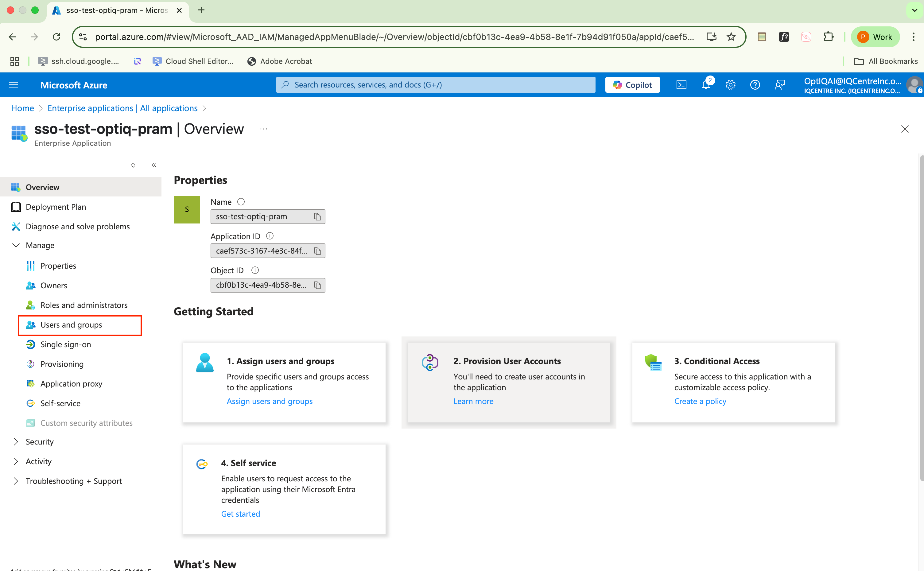924x571 pixels.
Task: Click the info icon beside Object ID
Action: pos(255,270)
